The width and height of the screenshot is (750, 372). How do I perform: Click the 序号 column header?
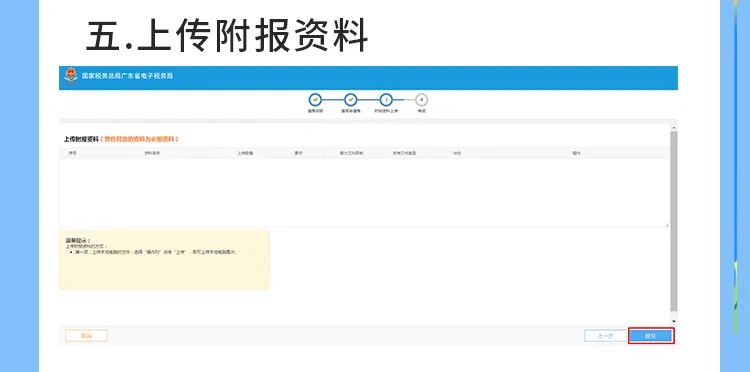(72, 153)
